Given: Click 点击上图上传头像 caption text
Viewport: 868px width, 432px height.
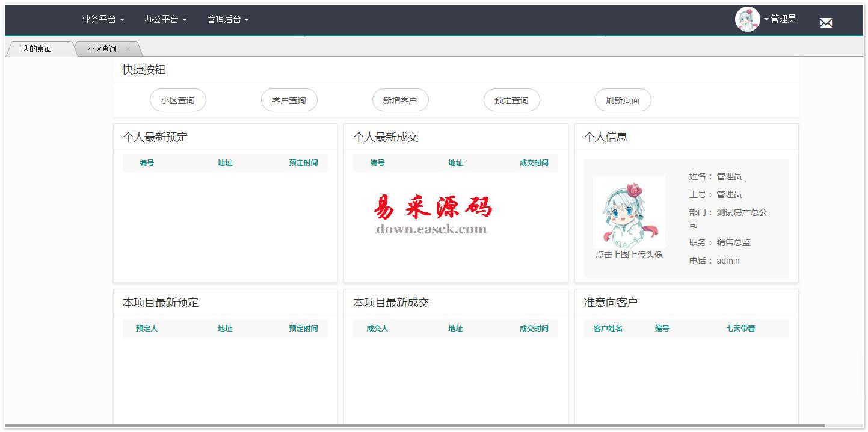Looking at the screenshot, I should point(629,255).
